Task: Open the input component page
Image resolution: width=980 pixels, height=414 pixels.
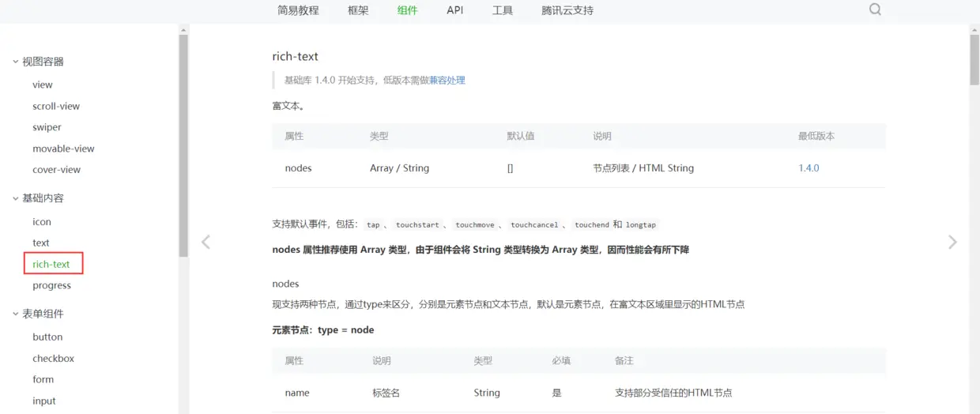Action: point(44,401)
